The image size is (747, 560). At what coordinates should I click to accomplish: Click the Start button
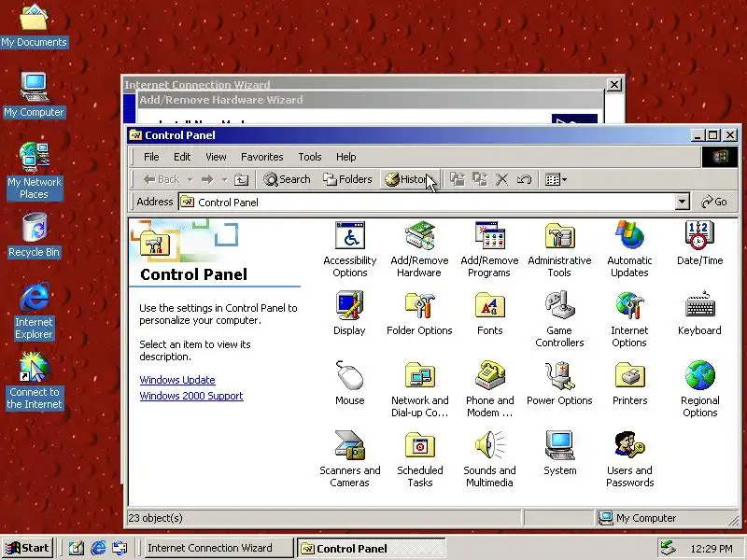click(x=27, y=548)
